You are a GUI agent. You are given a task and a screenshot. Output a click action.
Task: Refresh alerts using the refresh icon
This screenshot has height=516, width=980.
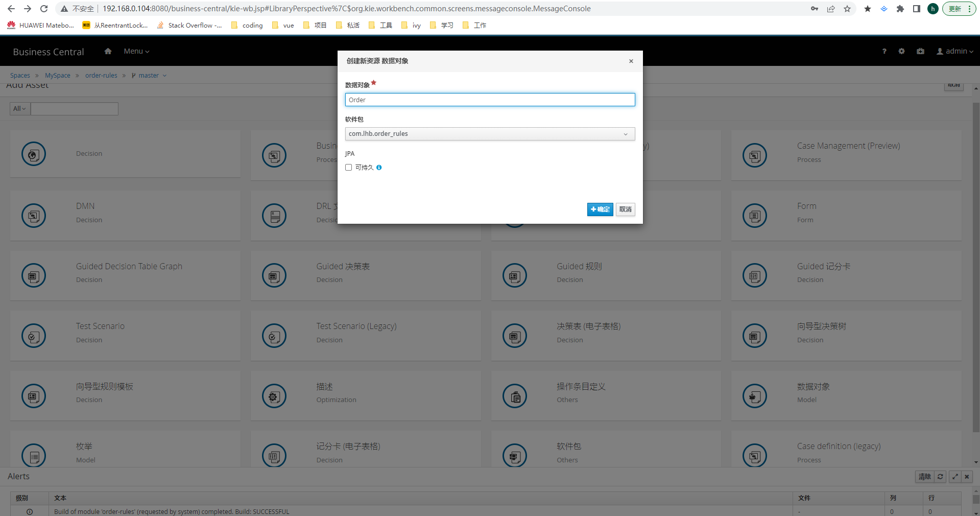(x=940, y=477)
